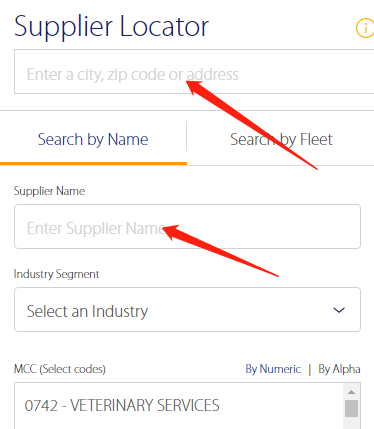
Task: Click the orange underline of the active tab
Action: pyautogui.click(x=93, y=163)
